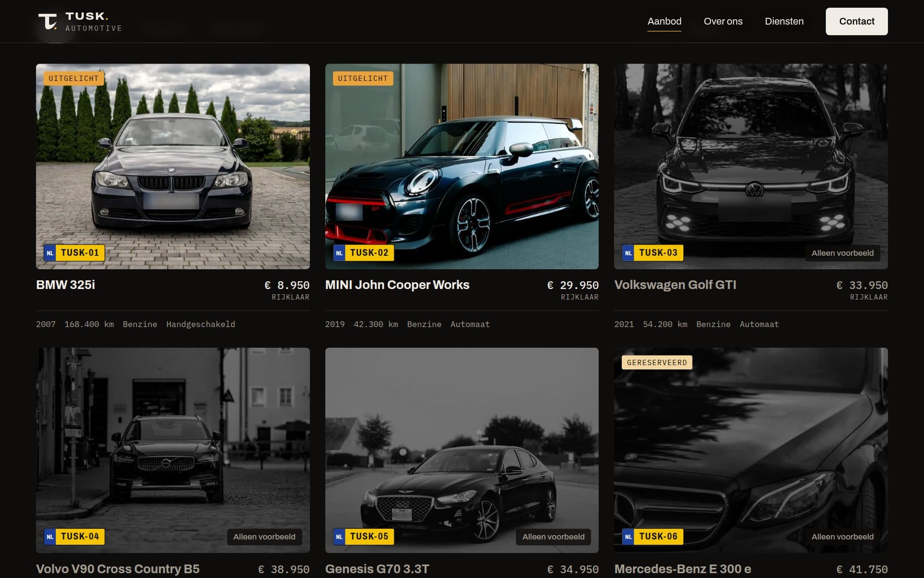Open the MINI John Cooper Works title
This screenshot has width=924, height=578.
(397, 285)
